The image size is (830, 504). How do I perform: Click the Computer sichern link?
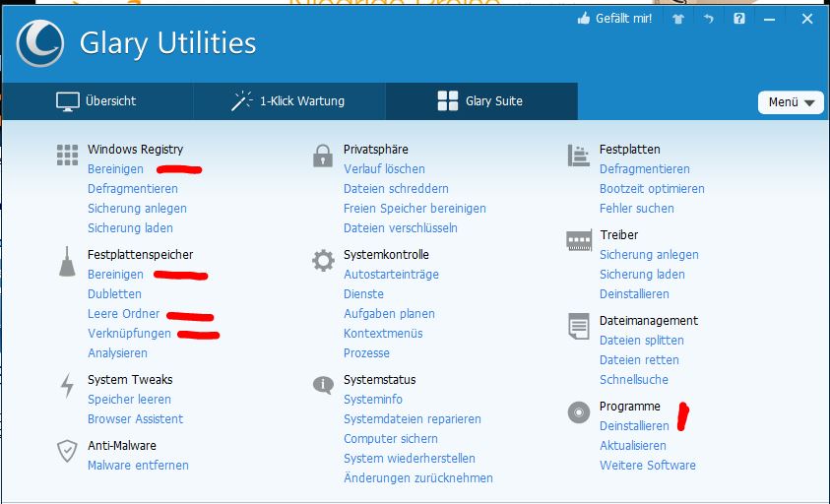[391, 439]
